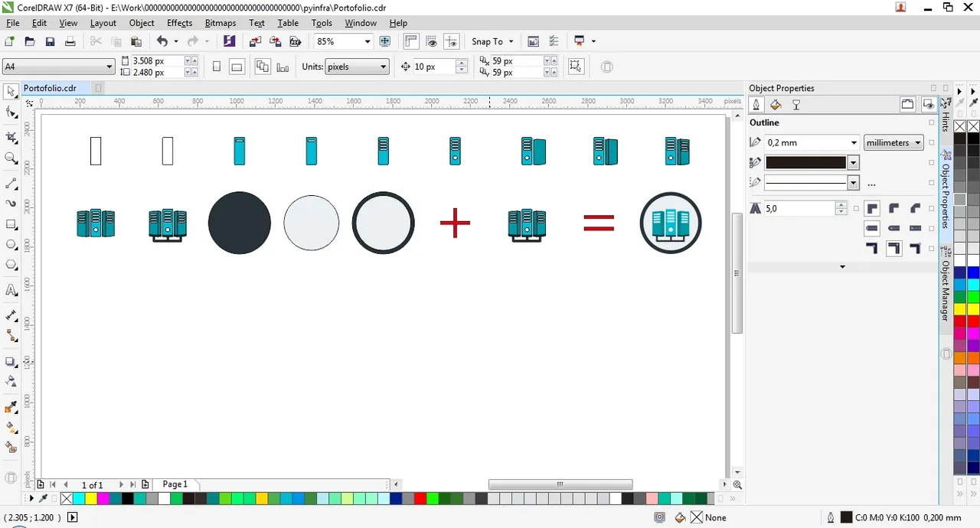This screenshot has width=980, height=528.
Task: Select the Pick tool in toolbox
Action: [x=11, y=92]
